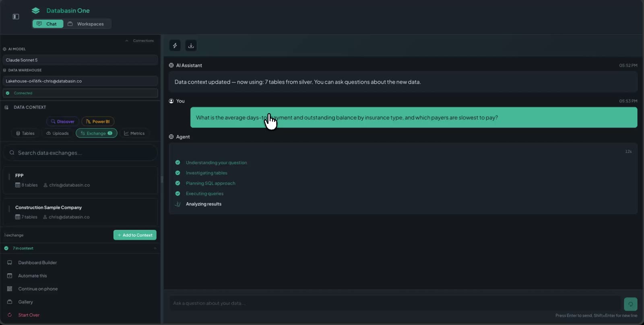The width and height of the screenshot is (644, 325).
Task: Switch to the Workspaces tab
Action: tap(86, 24)
